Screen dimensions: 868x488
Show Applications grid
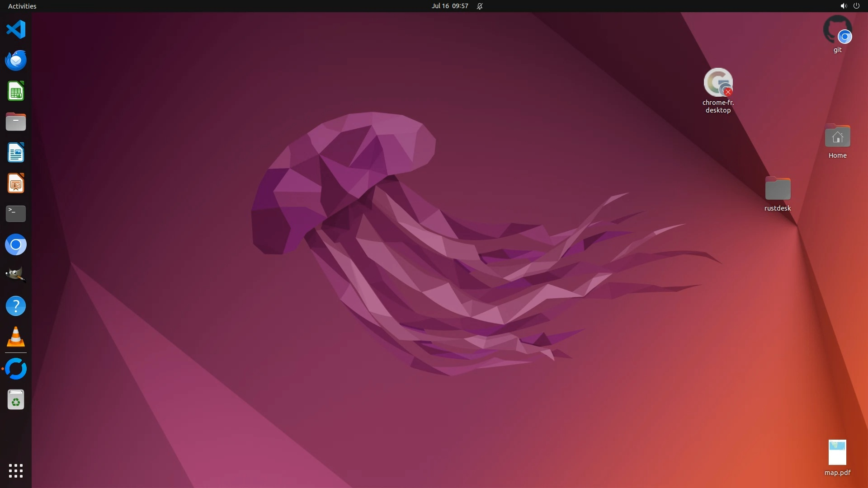click(x=16, y=471)
